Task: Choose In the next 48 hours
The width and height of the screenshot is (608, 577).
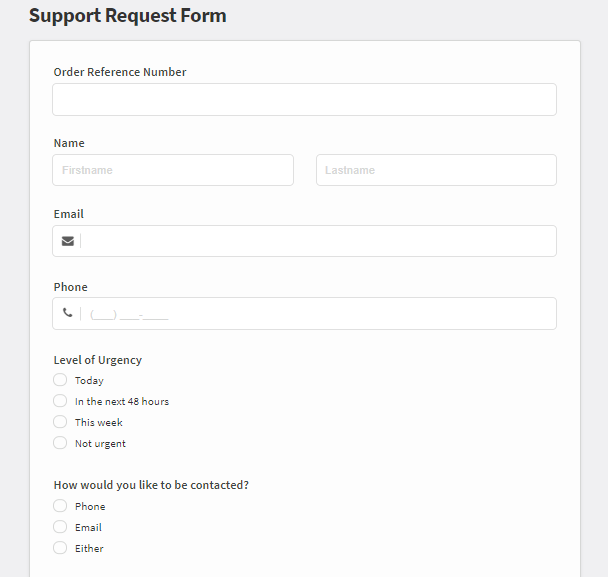Action: (x=60, y=401)
